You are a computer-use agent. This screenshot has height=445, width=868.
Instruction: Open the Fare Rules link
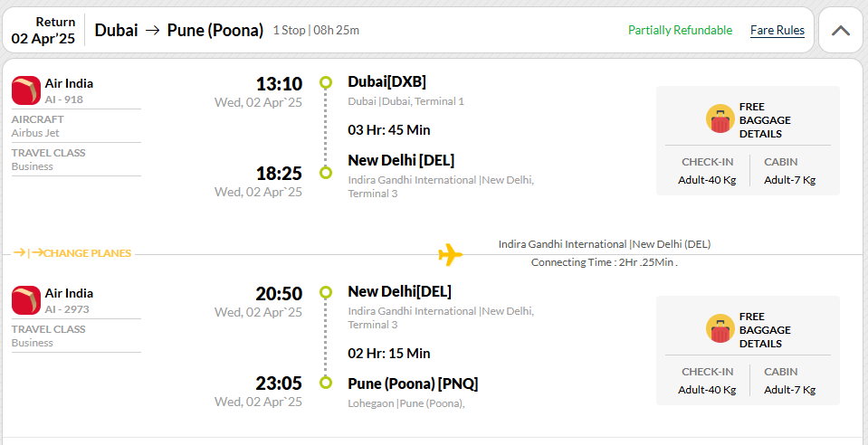click(x=777, y=31)
